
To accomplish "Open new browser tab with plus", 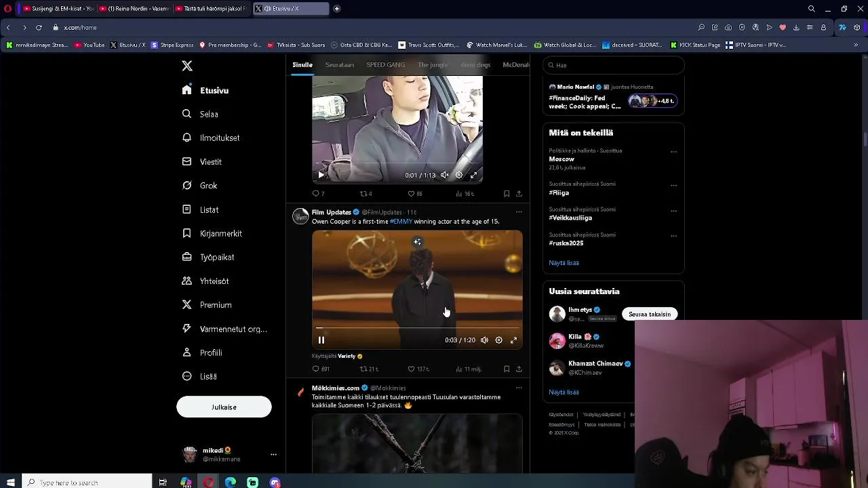I will click(337, 9).
